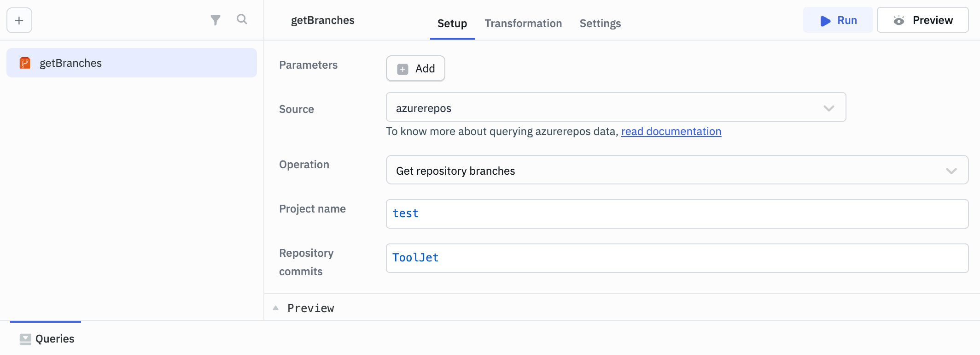
Task: Open the query search magnifier icon
Action: click(x=242, y=19)
